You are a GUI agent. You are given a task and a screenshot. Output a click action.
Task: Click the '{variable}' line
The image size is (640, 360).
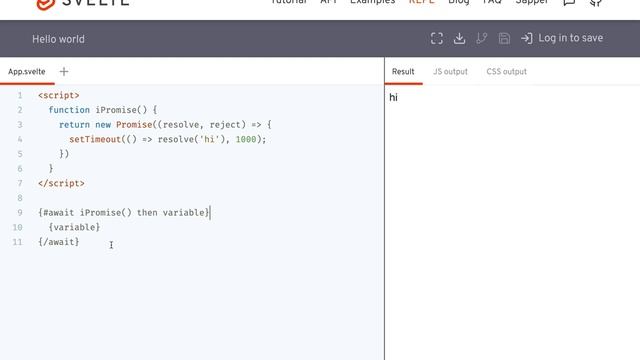(74, 227)
